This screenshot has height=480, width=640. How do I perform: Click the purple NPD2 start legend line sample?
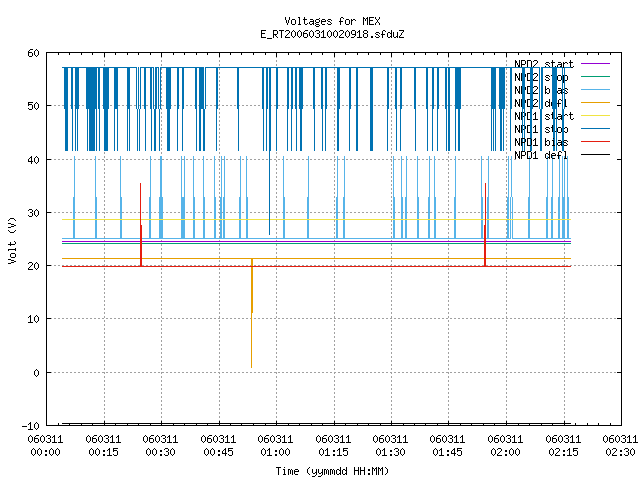(595, 64)
